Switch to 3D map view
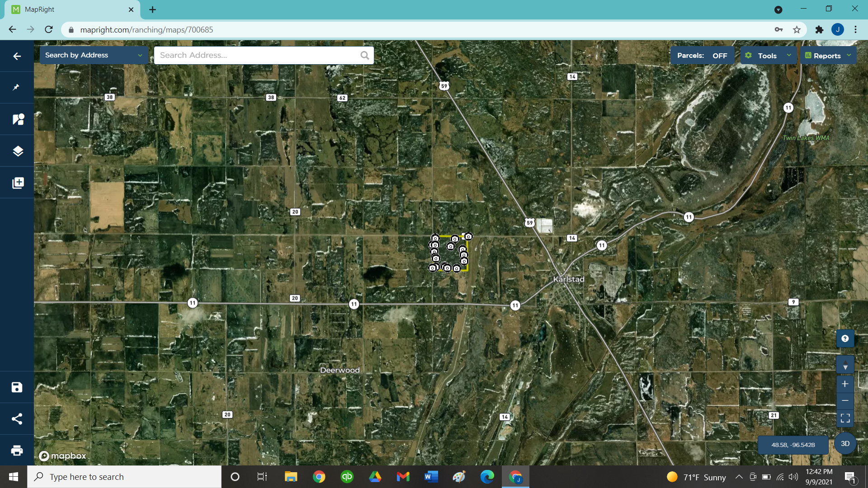 pyautogui.click(x=845, y=444)
